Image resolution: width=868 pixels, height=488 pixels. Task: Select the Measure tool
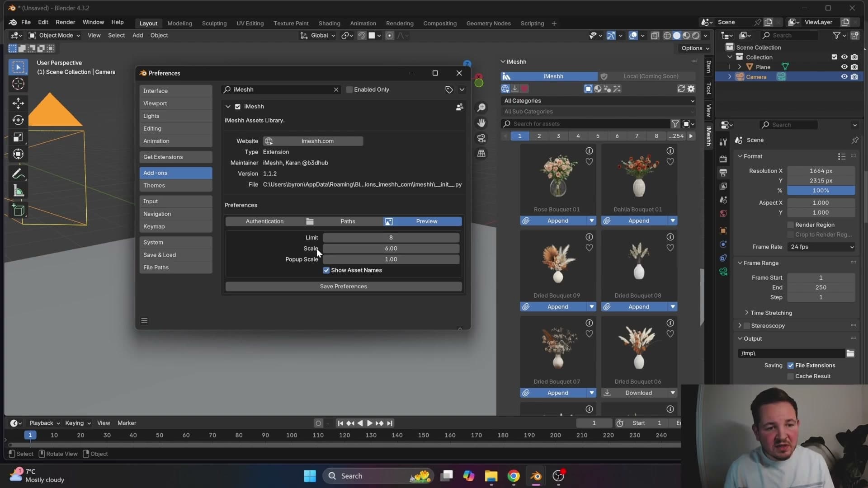[19, 191]
